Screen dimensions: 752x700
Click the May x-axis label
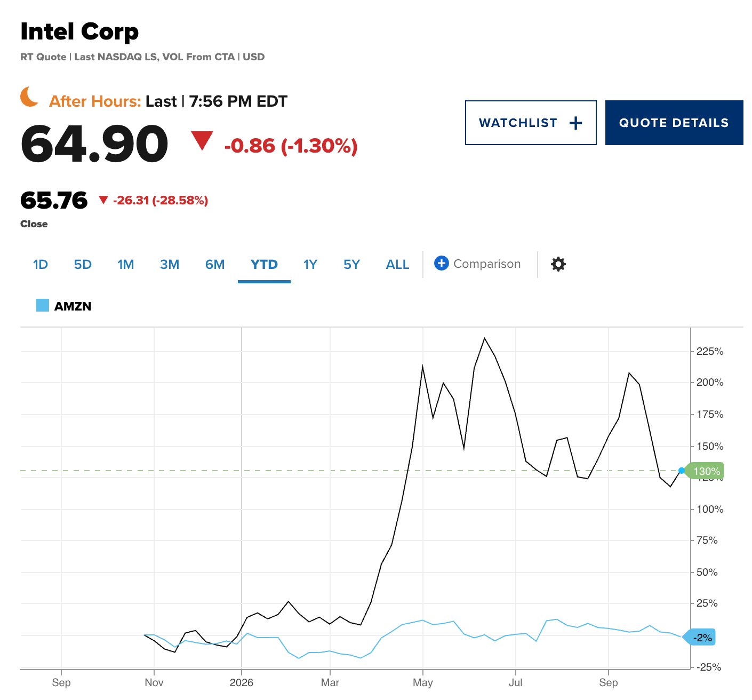coord(423,682)
